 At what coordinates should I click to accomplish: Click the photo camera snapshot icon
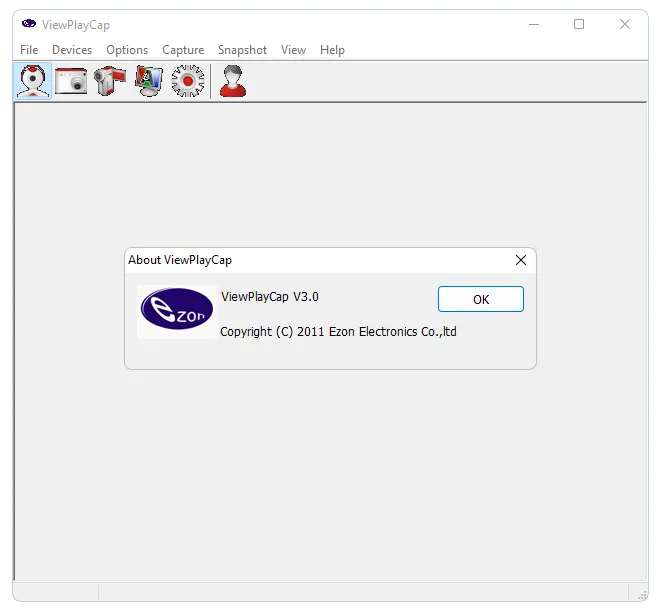[x=71, y=81]
